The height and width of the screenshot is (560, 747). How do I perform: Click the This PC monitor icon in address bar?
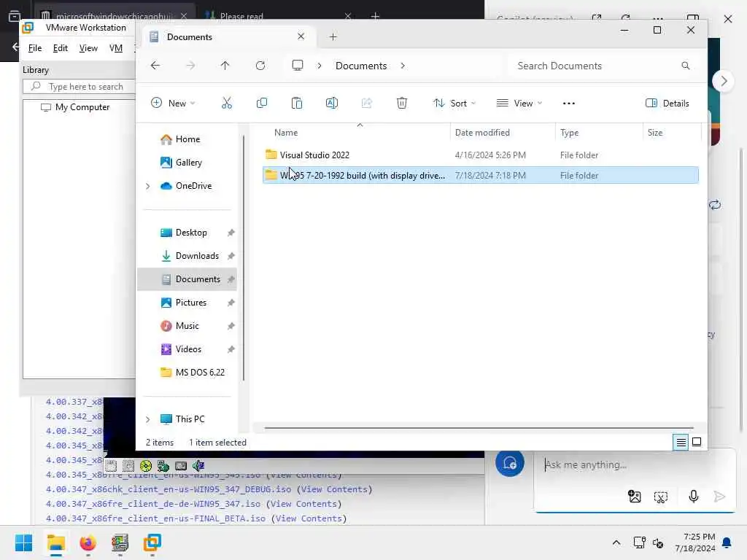coord(298,65)
